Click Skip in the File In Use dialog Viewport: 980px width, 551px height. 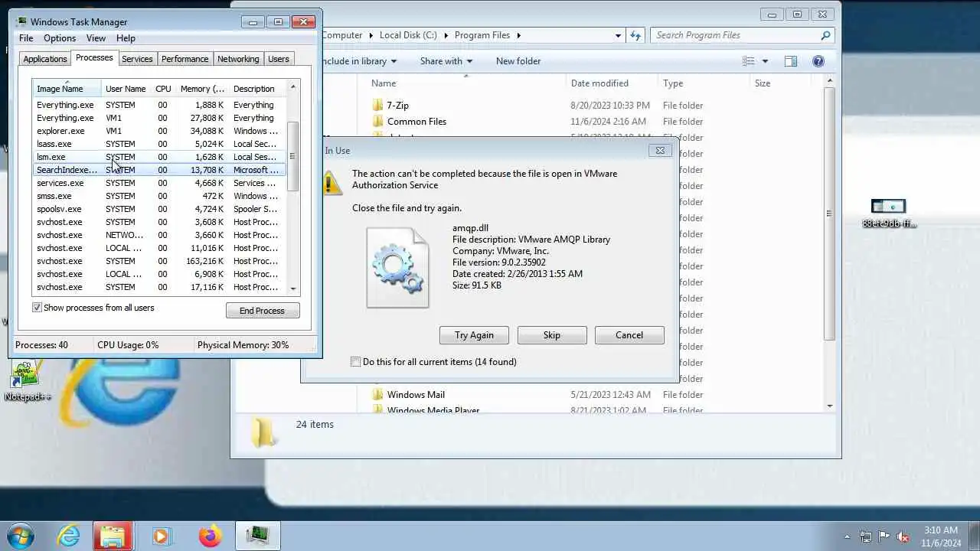click(552, 335)
